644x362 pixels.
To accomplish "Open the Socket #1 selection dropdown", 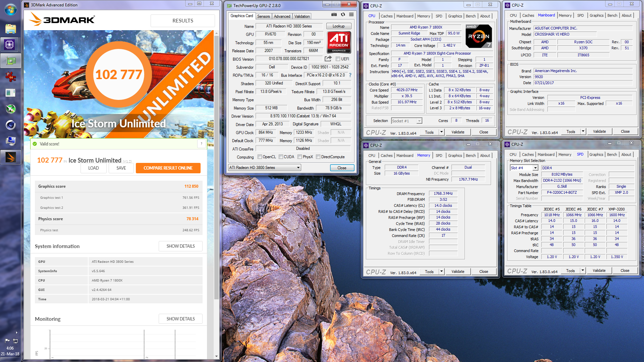I will 407,121.
